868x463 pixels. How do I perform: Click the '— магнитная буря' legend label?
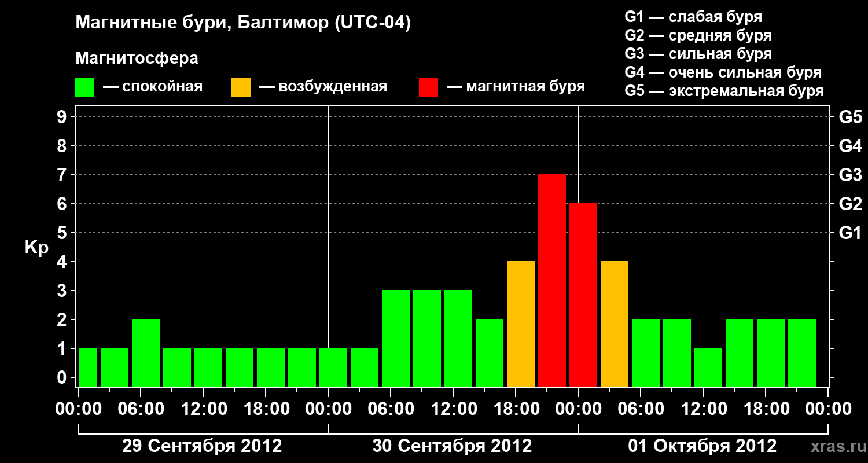click(516, 87)
